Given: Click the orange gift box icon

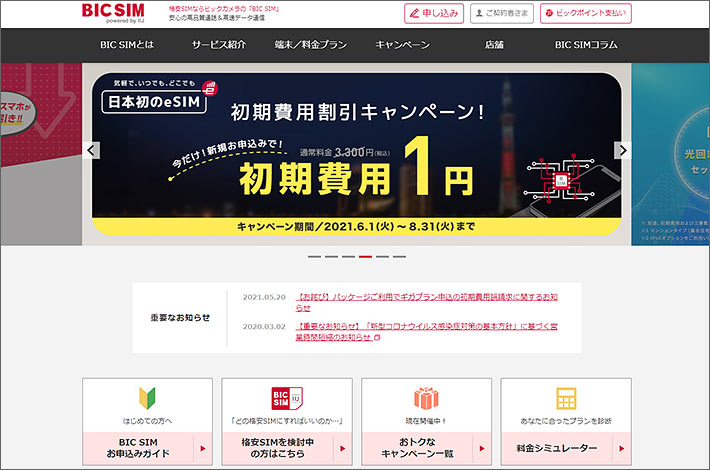Looking at the screenshot, I should [426, 398].
